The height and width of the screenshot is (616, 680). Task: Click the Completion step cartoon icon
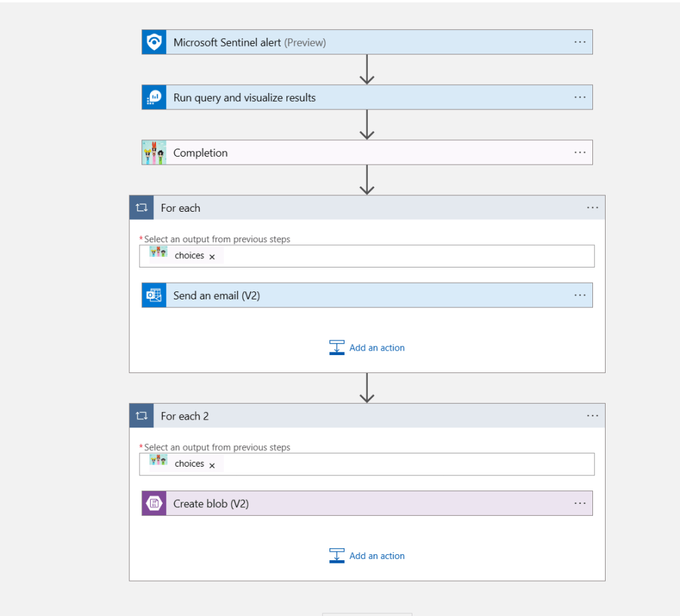pos(154,153)
